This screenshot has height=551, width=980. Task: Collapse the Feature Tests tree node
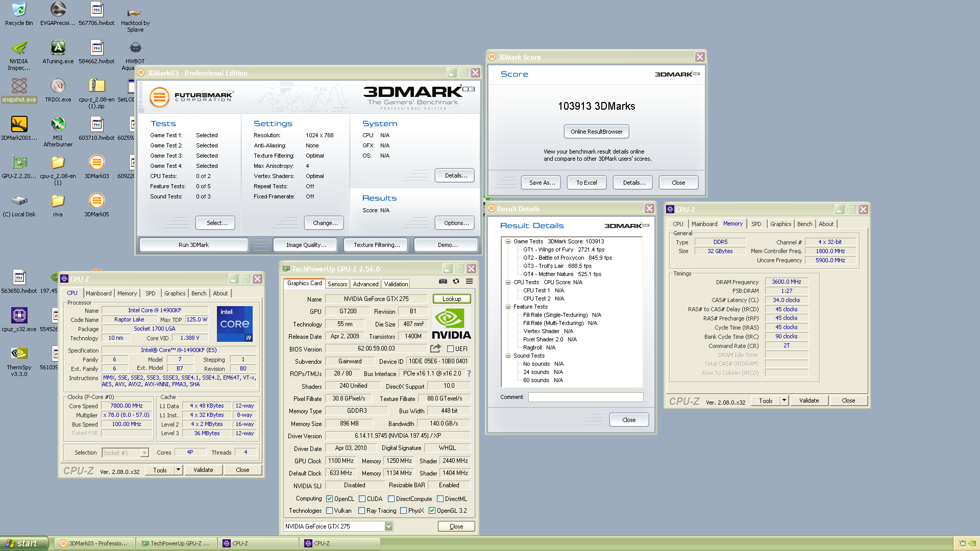[508, 307]
